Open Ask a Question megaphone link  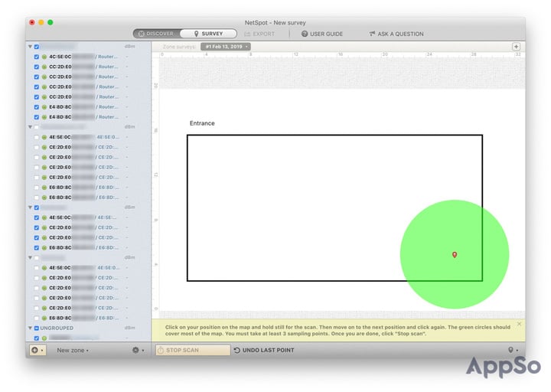click(396, 34)
